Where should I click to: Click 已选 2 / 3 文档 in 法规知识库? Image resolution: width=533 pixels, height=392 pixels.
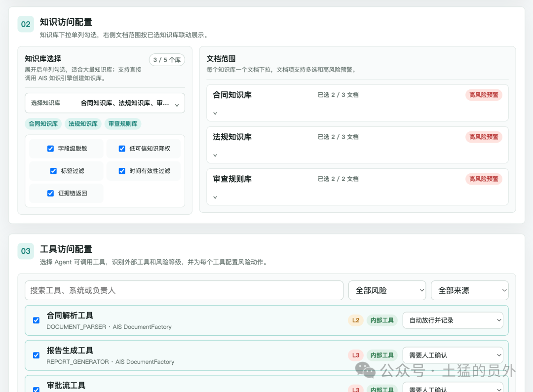(x=338, y=137)
